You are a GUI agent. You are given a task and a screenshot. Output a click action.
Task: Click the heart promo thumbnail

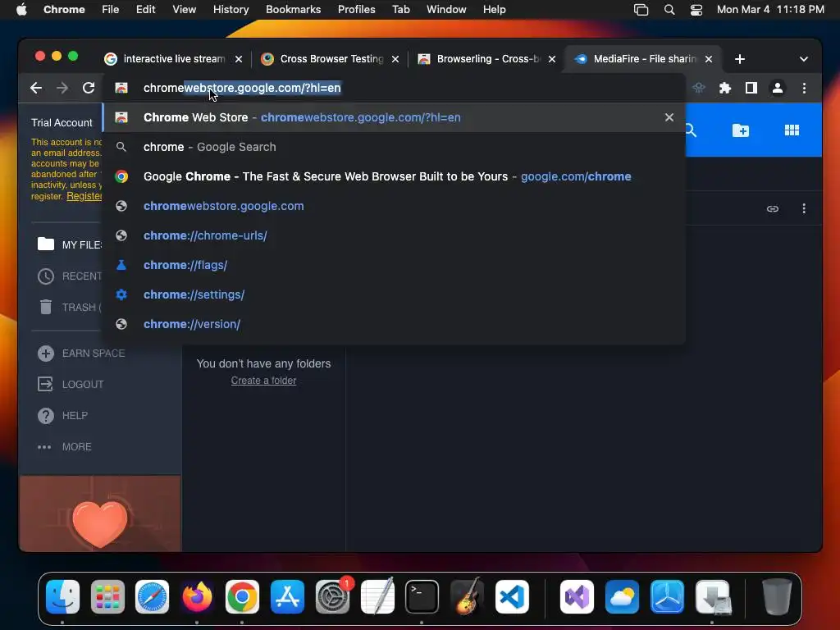coord(100,514)
